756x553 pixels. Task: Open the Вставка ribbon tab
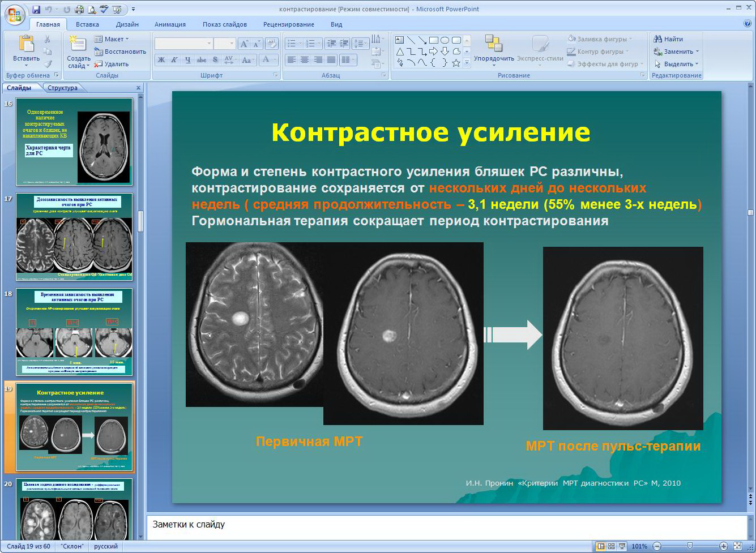87,24
